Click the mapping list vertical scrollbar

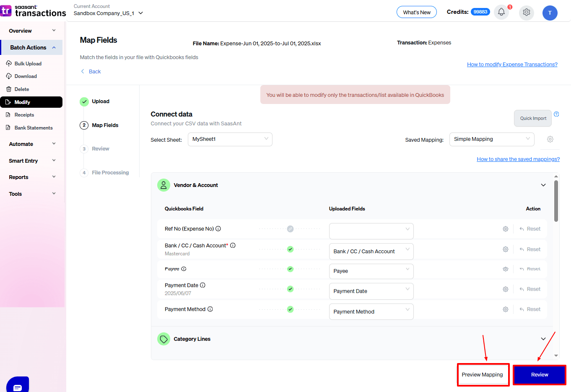coord(556,201)
